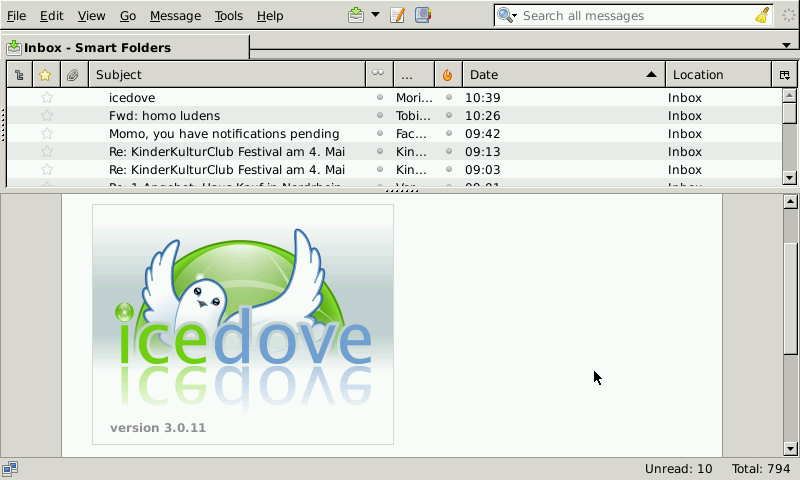This screenshot has width=800, height=480.
Task: Star the 'icedove' message
Action: [x=46, y=98]
